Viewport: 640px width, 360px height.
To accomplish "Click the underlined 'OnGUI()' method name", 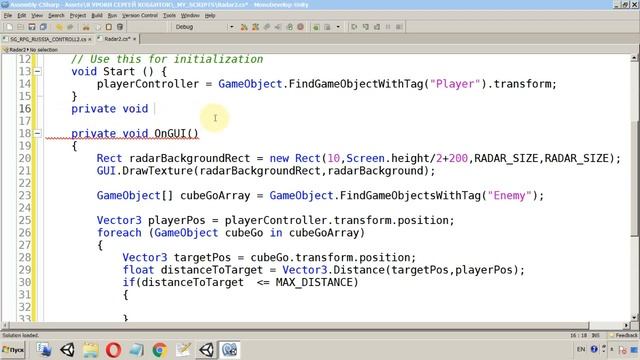I will click(x=176, y=133).
